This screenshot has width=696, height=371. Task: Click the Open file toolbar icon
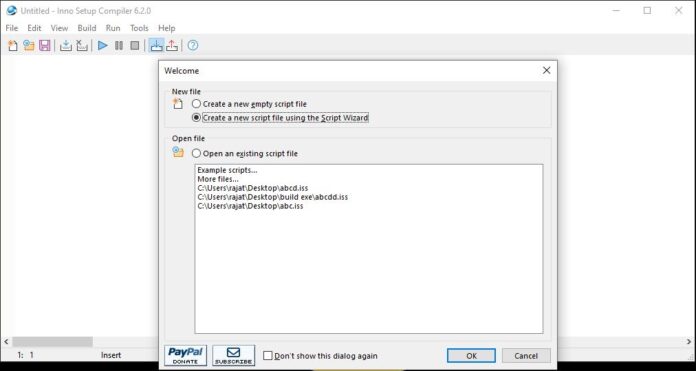29,45
